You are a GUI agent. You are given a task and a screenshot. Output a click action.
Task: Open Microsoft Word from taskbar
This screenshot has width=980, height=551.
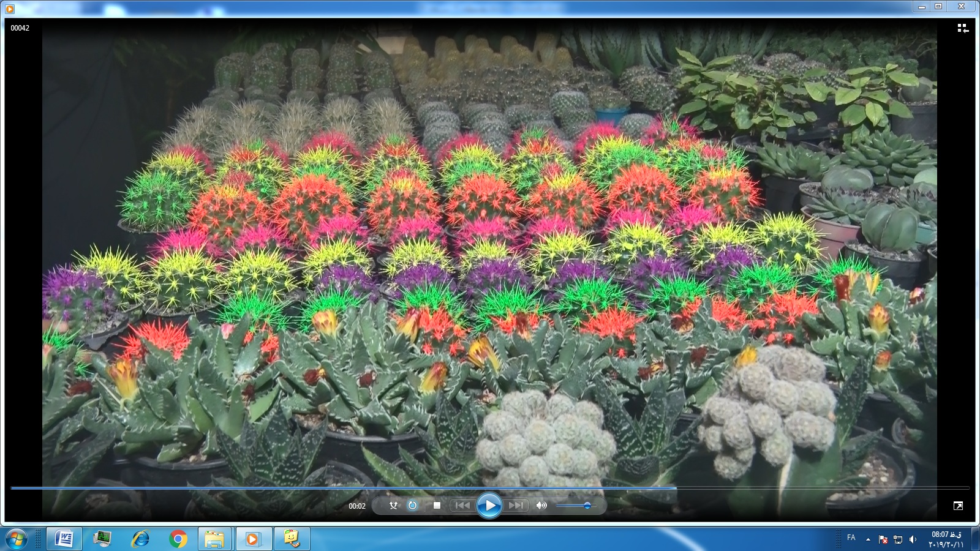click(x=64, y=539)
